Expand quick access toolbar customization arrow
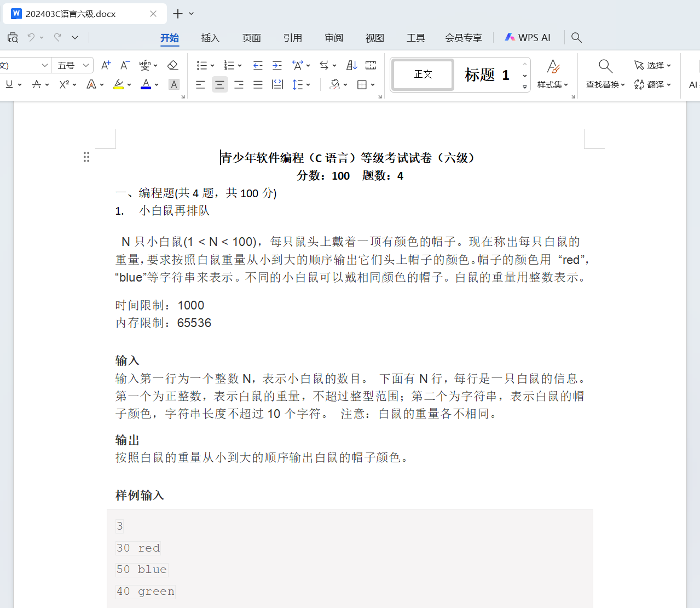 (x=75, y=37)
